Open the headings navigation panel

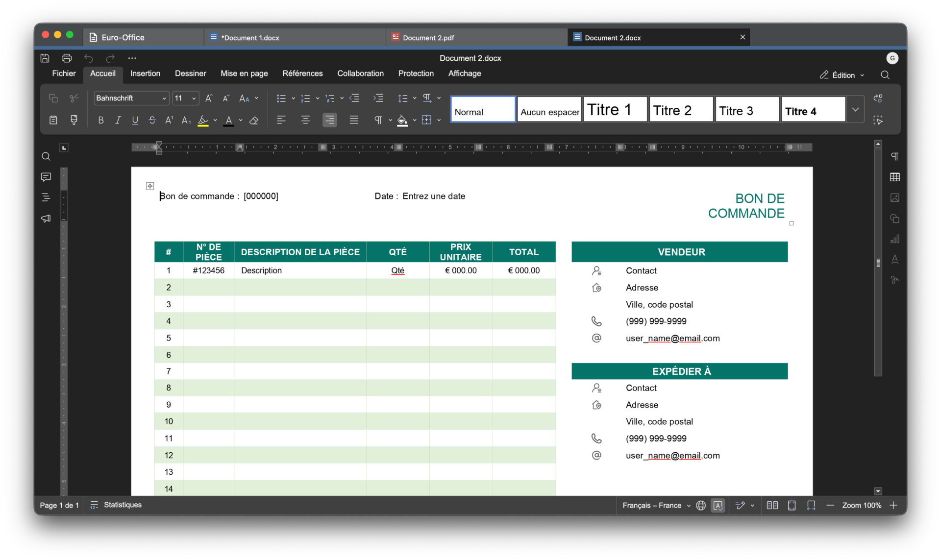point(46,197)
